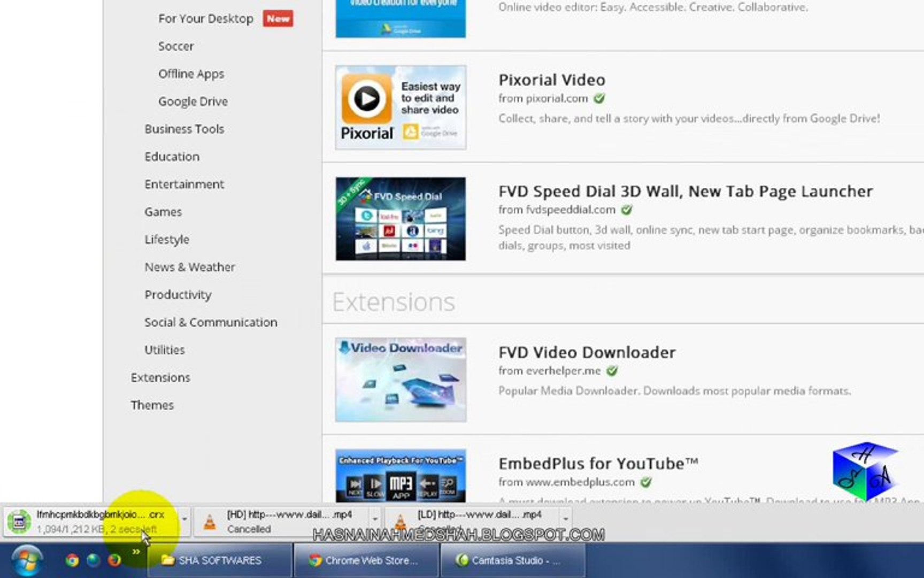924x578 pixels.
Task: Open the Themes category
Action: point(153,405)
